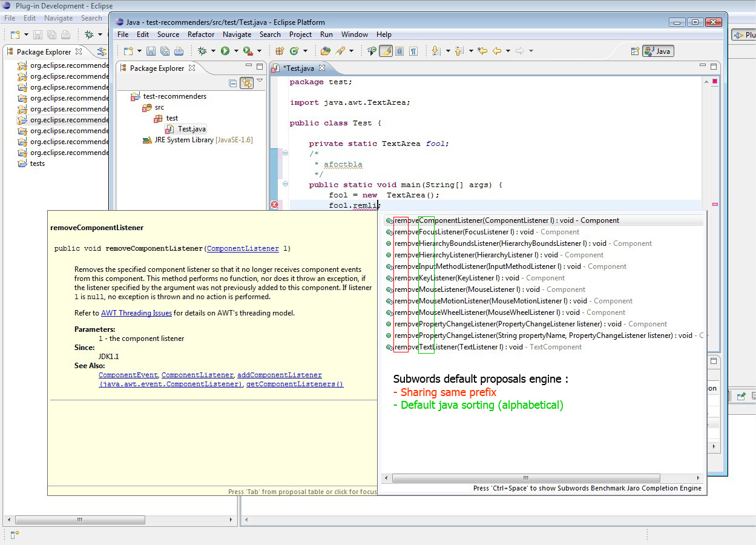The width and height of the screenshot is (756, 545).
Task: Toggle Mark Occurrences highlighter button
Action: tap(386, 51)
